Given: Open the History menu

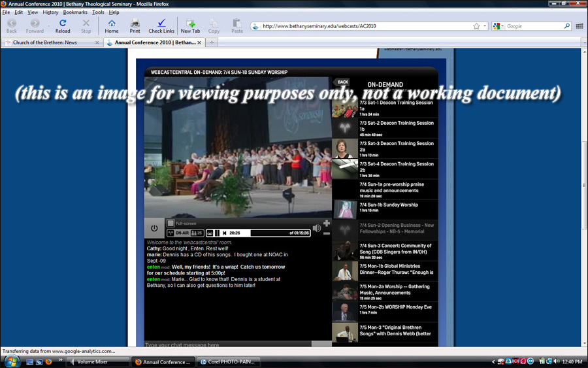Looking at the screenshot, I should click(x=50, y=12).
